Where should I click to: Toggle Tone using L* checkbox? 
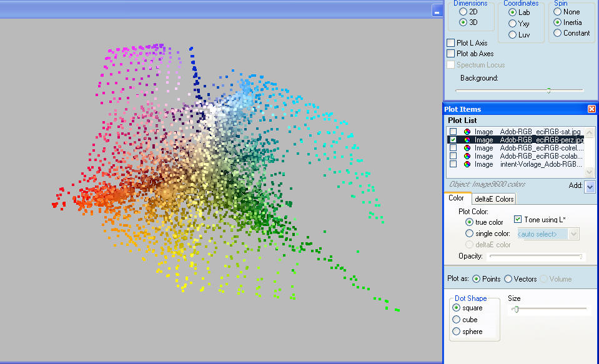(518, 219)
